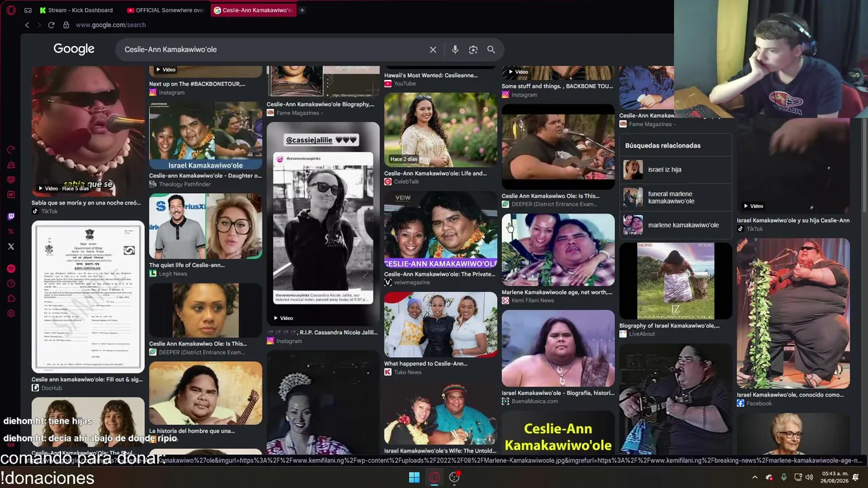Viewport: 868px width, 488px height.
Task: Click the Google logo
Action: tap(74, 49)
